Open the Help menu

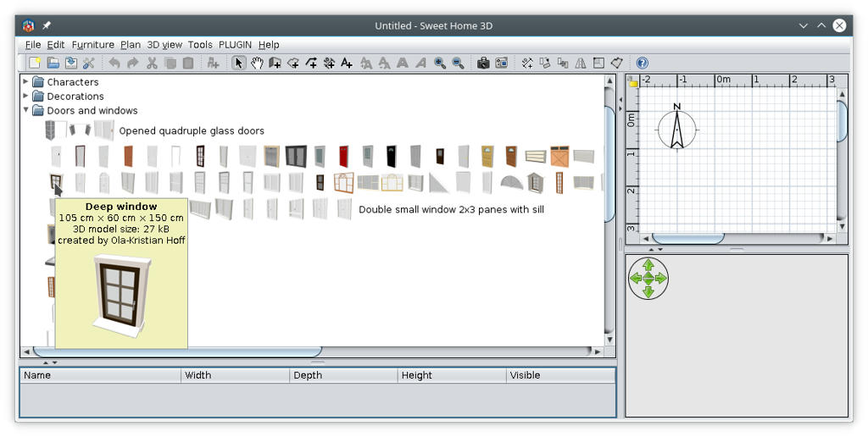[269, 45]
